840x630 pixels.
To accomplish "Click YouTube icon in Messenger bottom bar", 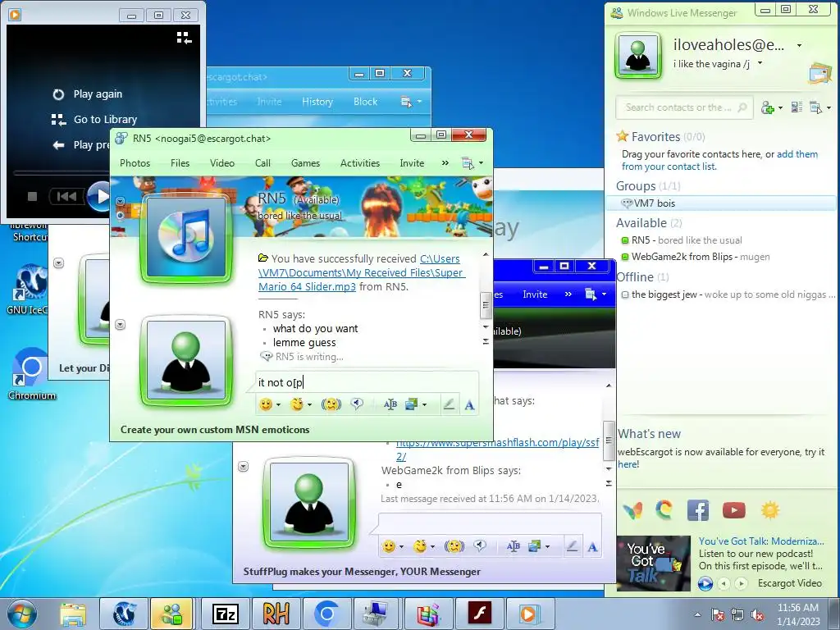I will click(734, 510).
